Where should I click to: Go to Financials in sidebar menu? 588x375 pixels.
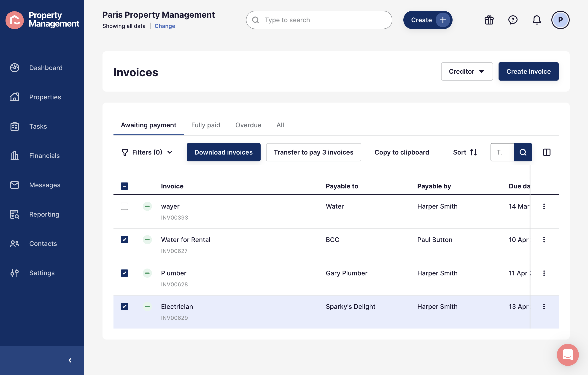pos(44,156)
